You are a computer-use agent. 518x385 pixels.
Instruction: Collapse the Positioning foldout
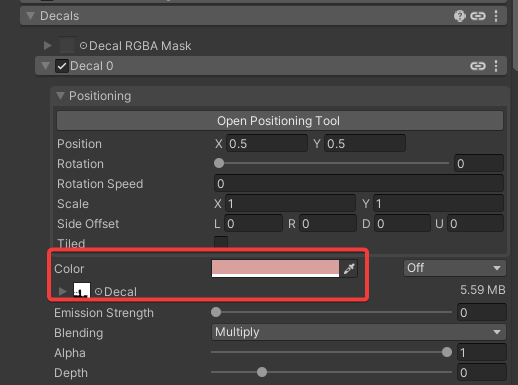60,96
